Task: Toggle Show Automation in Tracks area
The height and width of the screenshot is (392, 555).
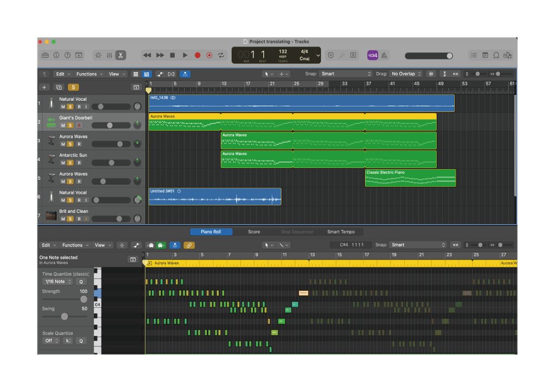Action: coord(160,74)
